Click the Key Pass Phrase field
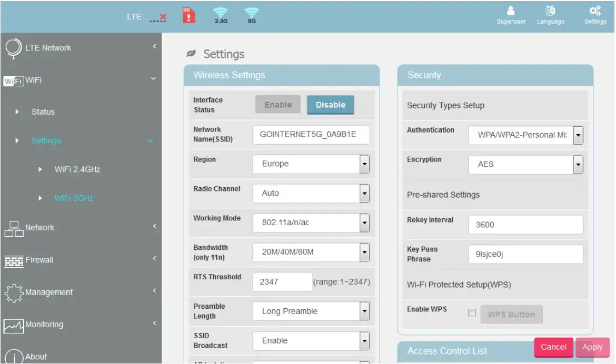The width and height of the screenshot is (616, 364). 525,254
